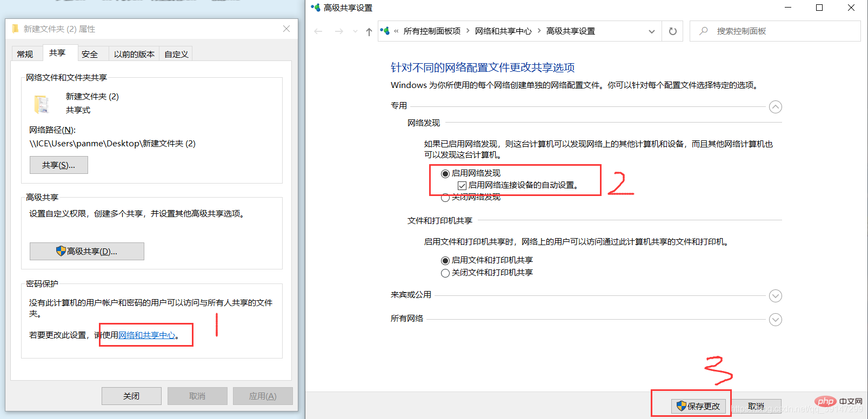Focus the Search Control Panel field
Viewport: 868px width, 419px height.
(775, 31)
